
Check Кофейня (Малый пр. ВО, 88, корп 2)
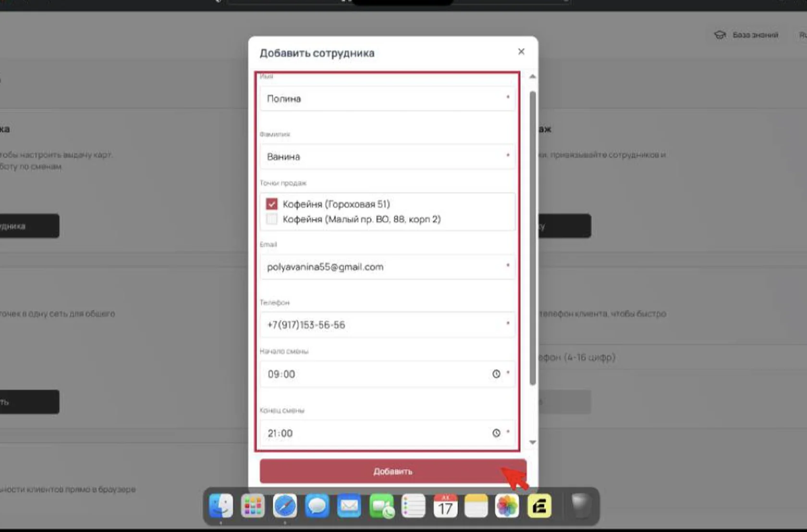272,219
